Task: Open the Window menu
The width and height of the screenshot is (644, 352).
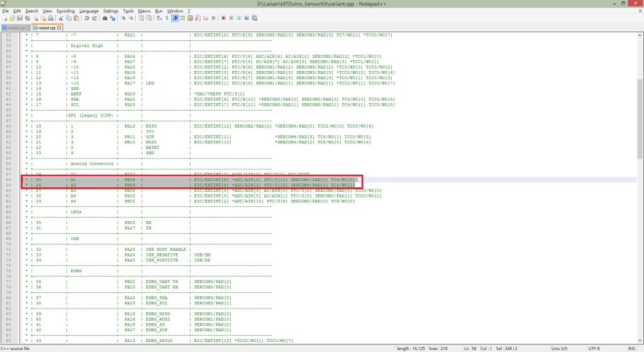Action: click(x=175, y=11)
